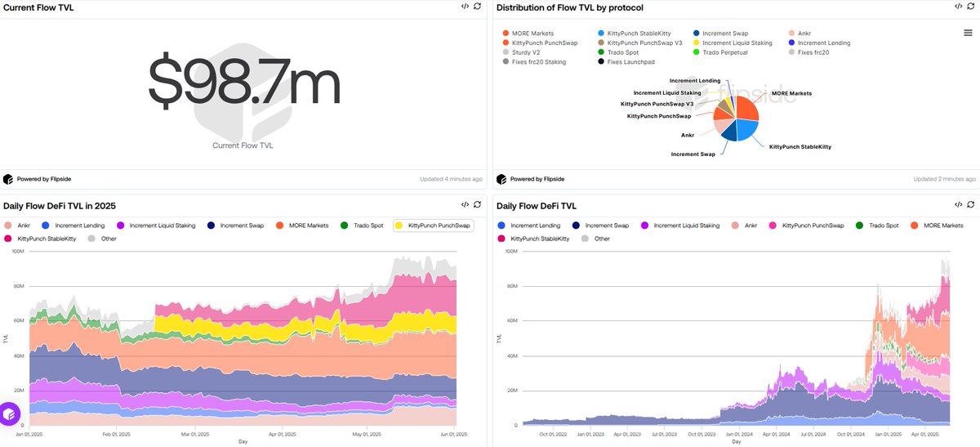Viewport: 980px width, 447px height.
Task: Click the Flipside logo under Current Flow TVL
Action: pyautogui.click(x=8, y=179)
